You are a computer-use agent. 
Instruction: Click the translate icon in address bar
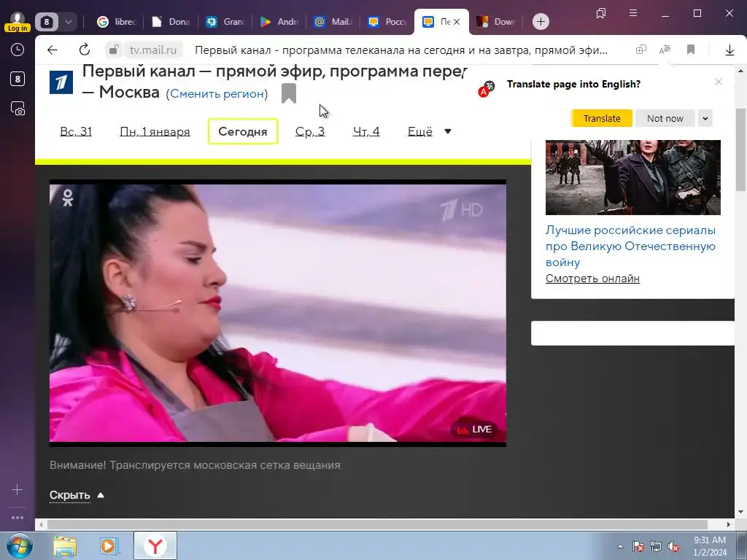click(x=665, y=50)
